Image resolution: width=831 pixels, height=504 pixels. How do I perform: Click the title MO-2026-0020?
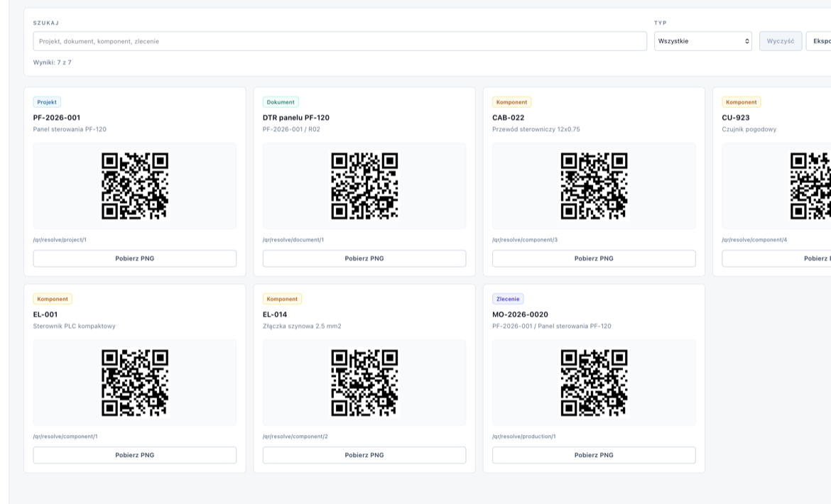[520, 314]
